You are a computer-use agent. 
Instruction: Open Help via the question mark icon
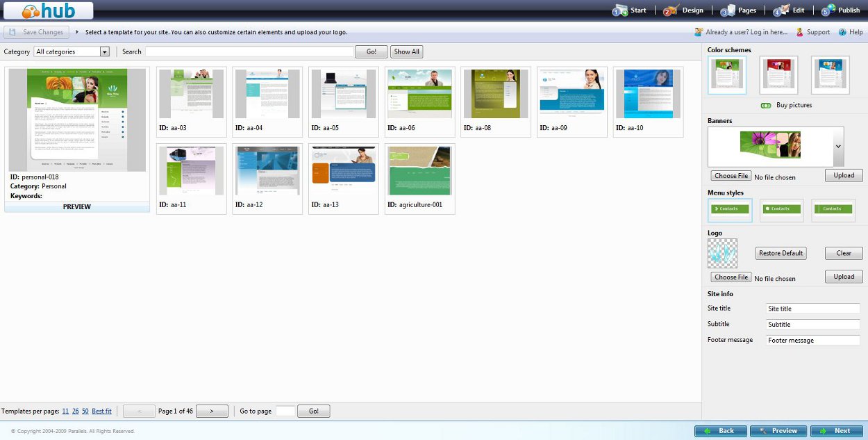(x=842, y=32)
